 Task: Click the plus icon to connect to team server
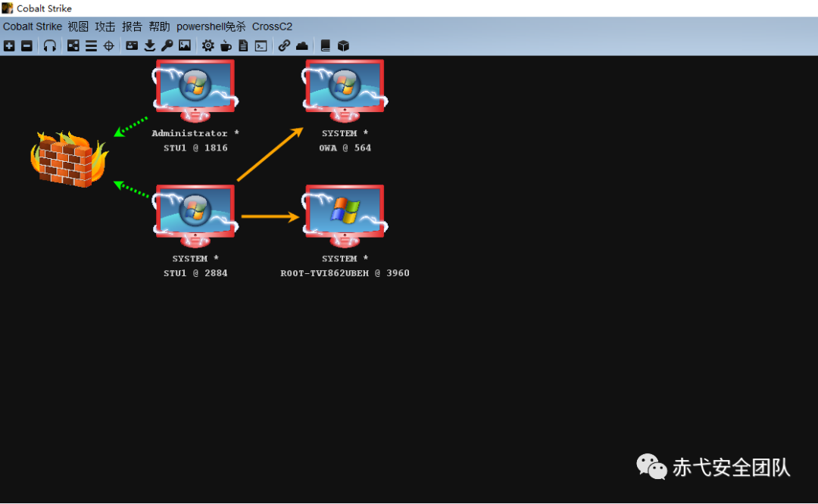(9, 46)
